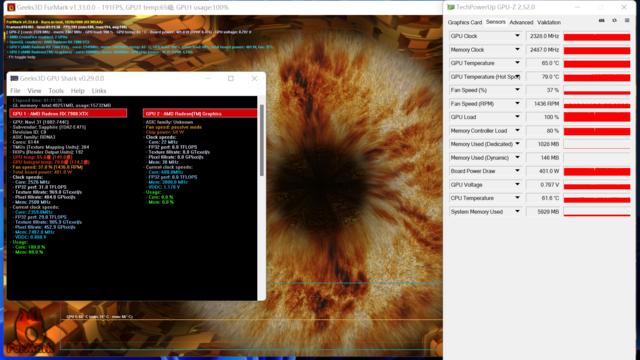
Task: Expand the GPU Temperature (Hot Spot) dropdown
Action: [517, 76]
